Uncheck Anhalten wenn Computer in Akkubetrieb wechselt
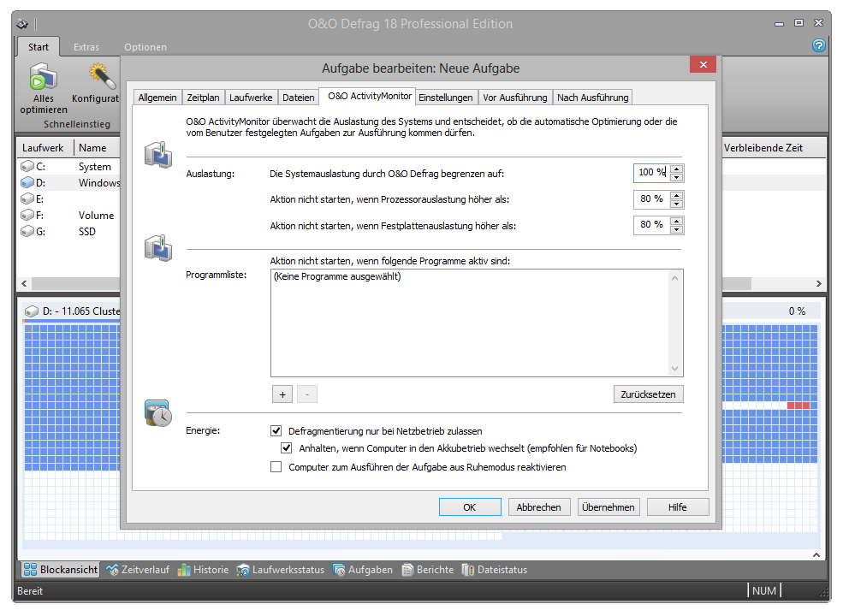The height and width of the screenshot is (616, 843). tap(287, 447)
